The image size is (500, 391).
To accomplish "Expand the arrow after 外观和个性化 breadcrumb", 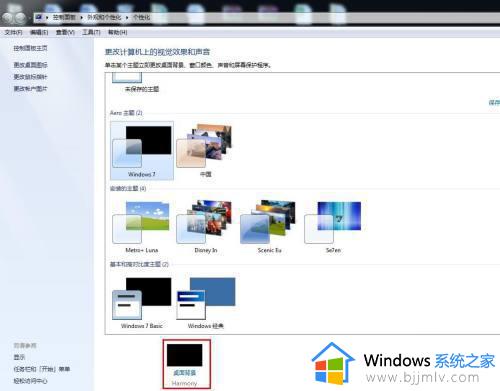I will point(127,17).
